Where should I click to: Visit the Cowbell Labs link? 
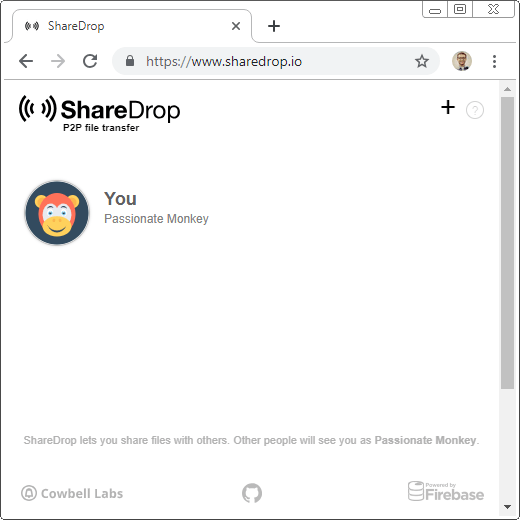(x=72, y=493)
